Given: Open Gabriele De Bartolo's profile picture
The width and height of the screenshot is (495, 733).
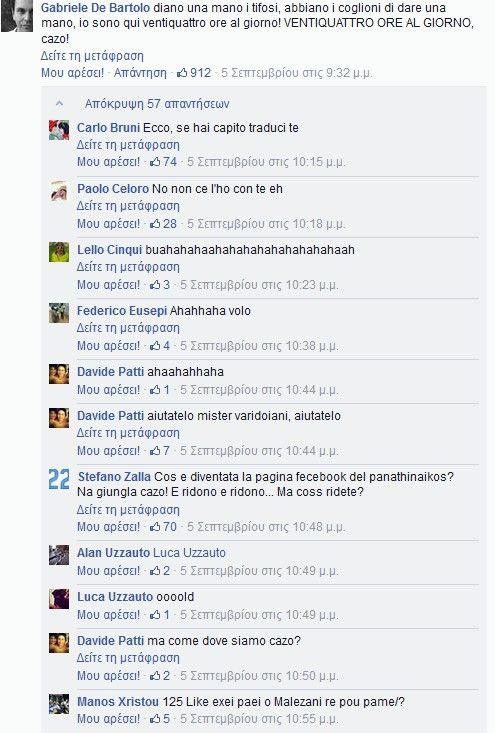Looking at the screenshot, I should pyautogui.click(x=17, y=16).
